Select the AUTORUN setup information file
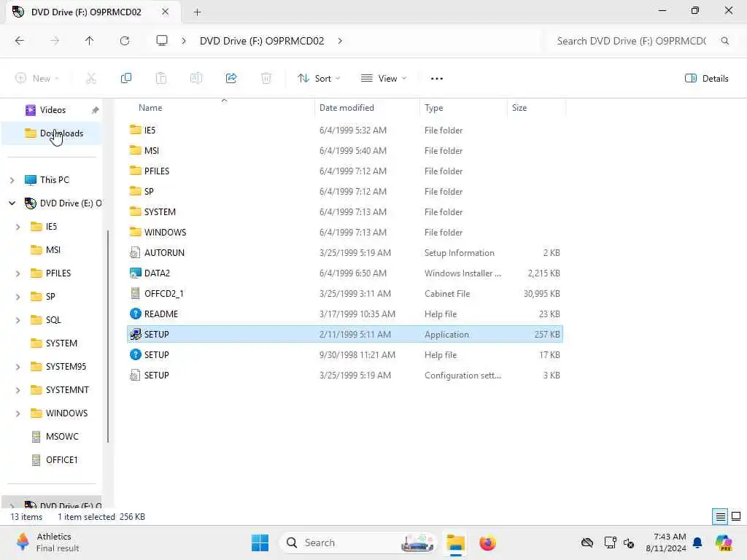 pos(345,252)
